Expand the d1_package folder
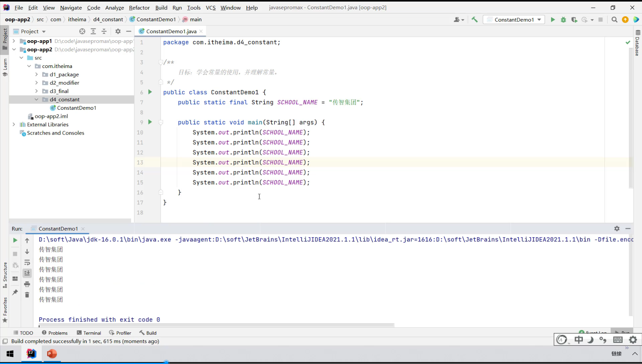 click(x=36, y=74)
